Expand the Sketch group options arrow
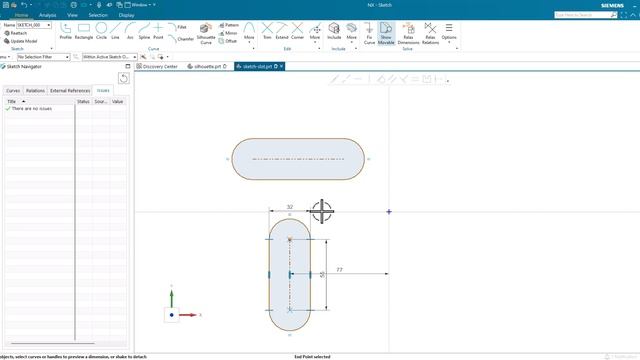Screen dimensions: 640x360 pos(51,49)
